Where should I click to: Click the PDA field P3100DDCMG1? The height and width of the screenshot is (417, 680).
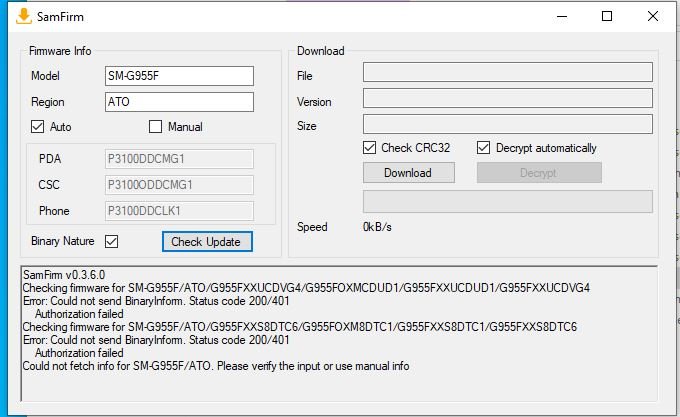(x=179, y=159)
